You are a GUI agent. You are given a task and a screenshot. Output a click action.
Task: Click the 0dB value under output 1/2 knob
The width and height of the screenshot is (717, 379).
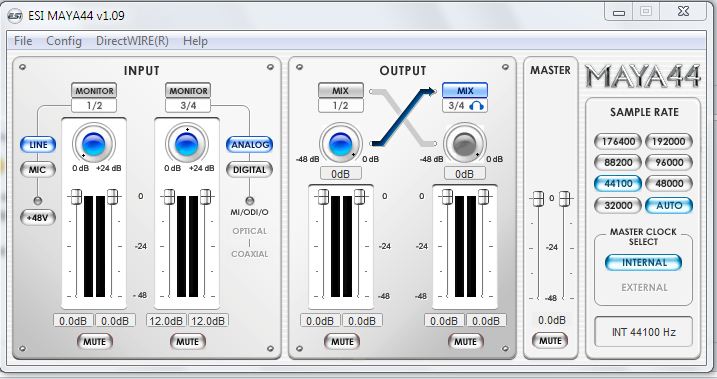coord(341,174)
